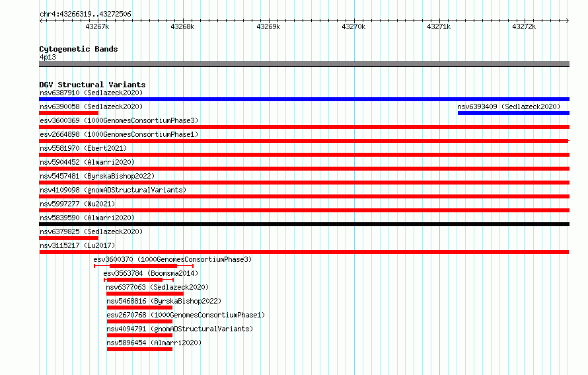
Task: Open nsv4094791 (gnomADStructuralVariants) label
Action: click(180, 329)
